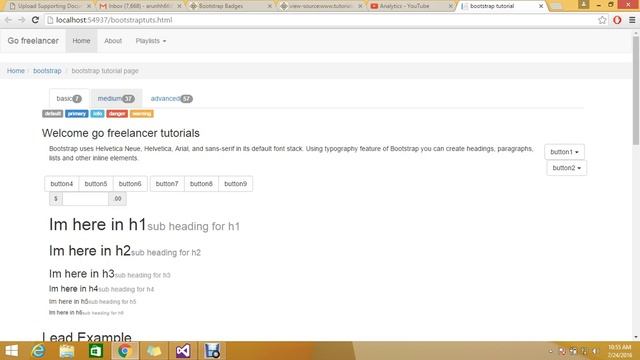Click the taskbar volume icon
Screen dimensions: 640x360
pyautogui.click(x=596, y=351)
